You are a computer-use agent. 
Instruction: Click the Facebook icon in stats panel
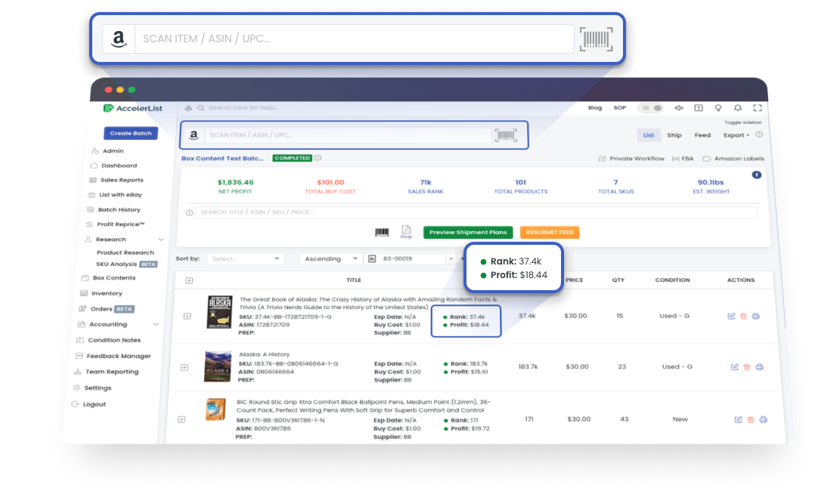tap(756, 175)
